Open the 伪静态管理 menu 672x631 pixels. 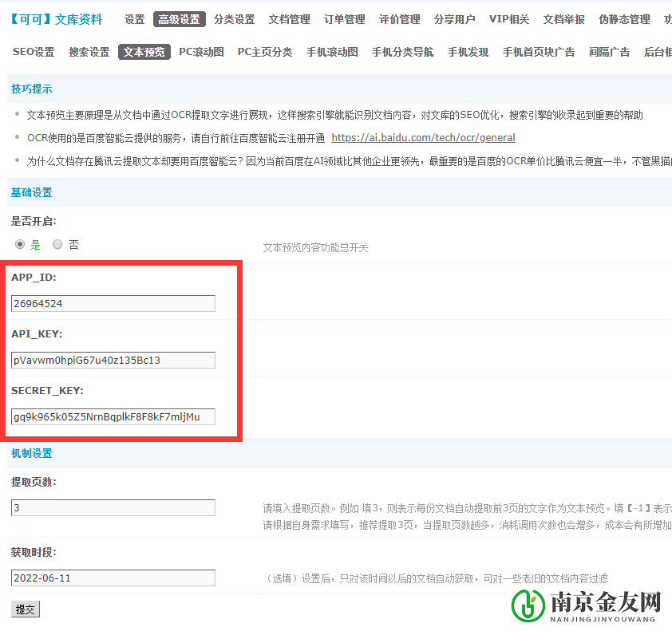click(x=623, y=19)
